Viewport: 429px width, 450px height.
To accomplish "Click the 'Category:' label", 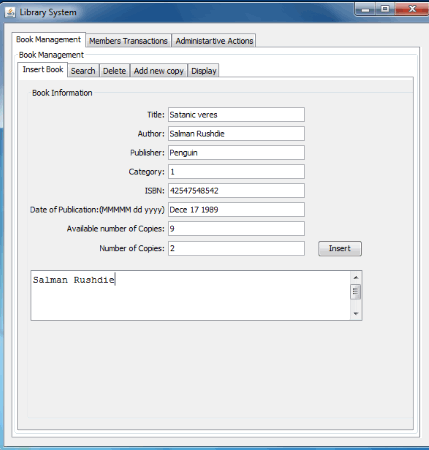I will tap(147, 172).
